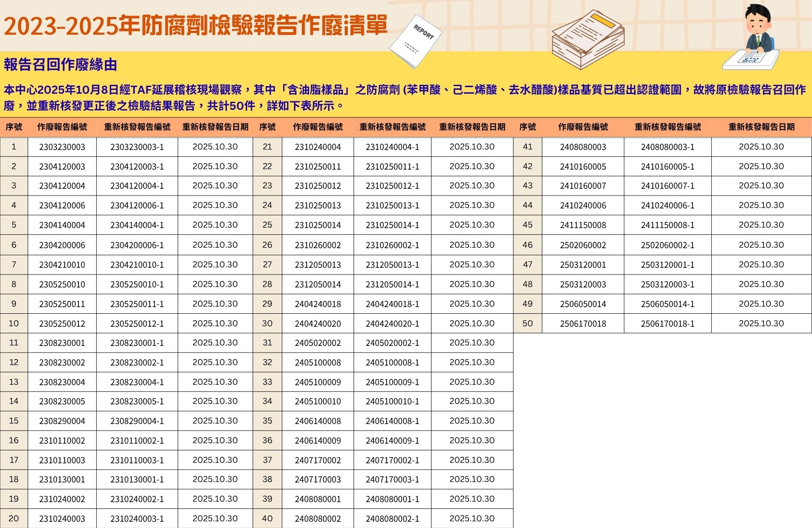The height and width of the screenshot is (528, 812).
Task: Click the rightmost 重新核發報告日期 column header
Action: tap(761, 127)
